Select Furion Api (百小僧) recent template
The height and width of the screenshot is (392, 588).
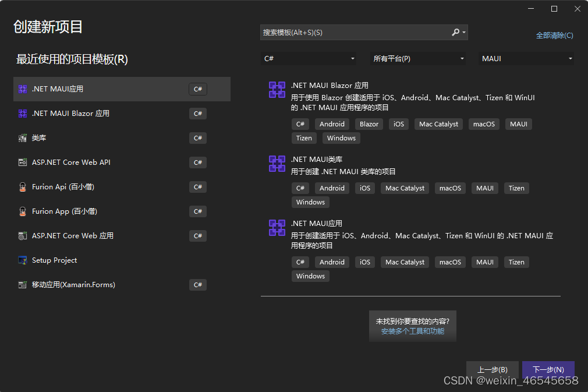pyautogui.click(x=122, y=187)
